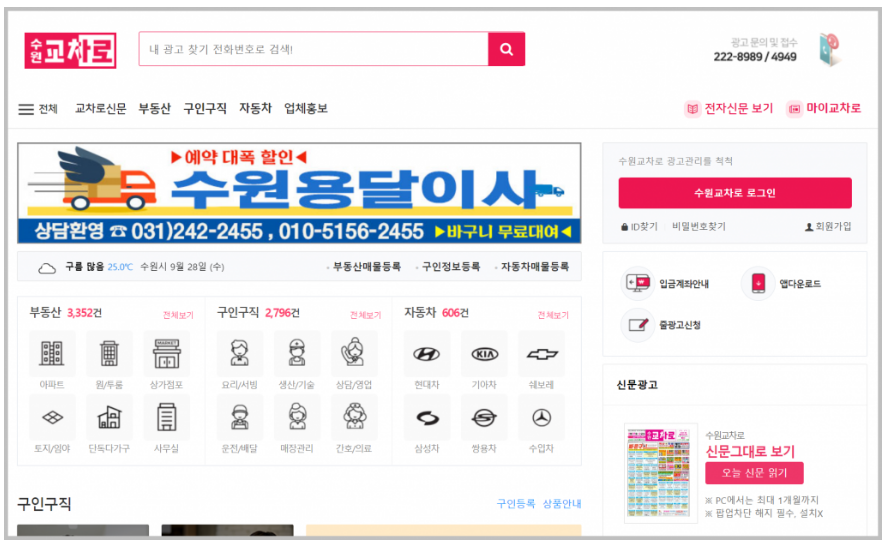Click the 오늘 신문 읽기 button
Viewport: 893px width, 552px height.
[x=754, y=473]
